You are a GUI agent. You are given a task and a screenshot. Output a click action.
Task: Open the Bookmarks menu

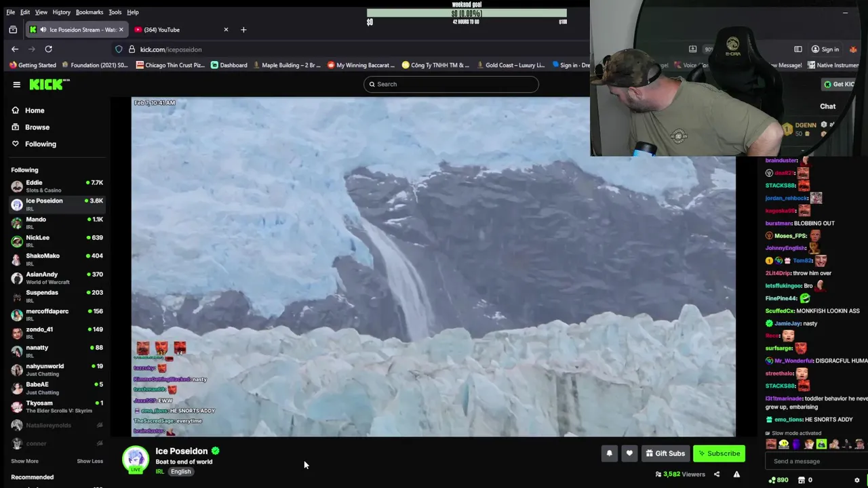point(90,12)
